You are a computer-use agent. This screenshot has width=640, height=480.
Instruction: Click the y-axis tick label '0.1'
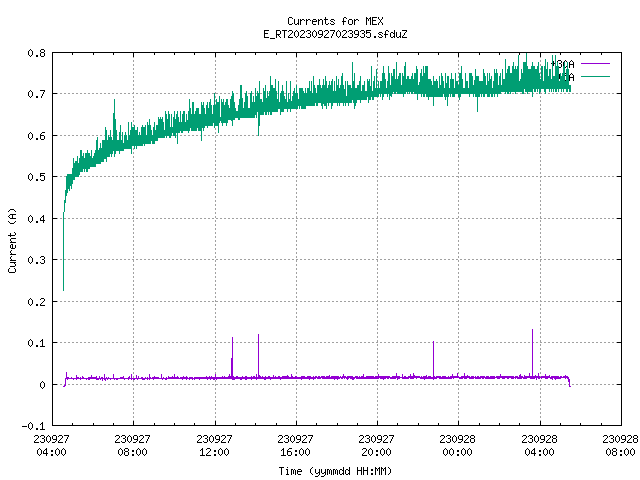point(36,343)
